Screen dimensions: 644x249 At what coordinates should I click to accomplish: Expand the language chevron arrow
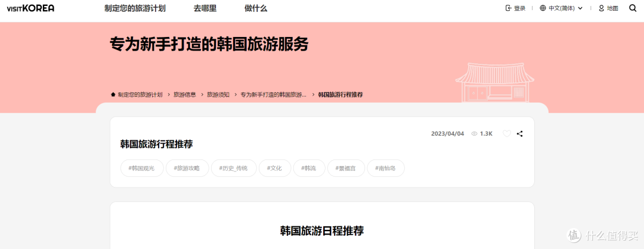tap(580, 8)
